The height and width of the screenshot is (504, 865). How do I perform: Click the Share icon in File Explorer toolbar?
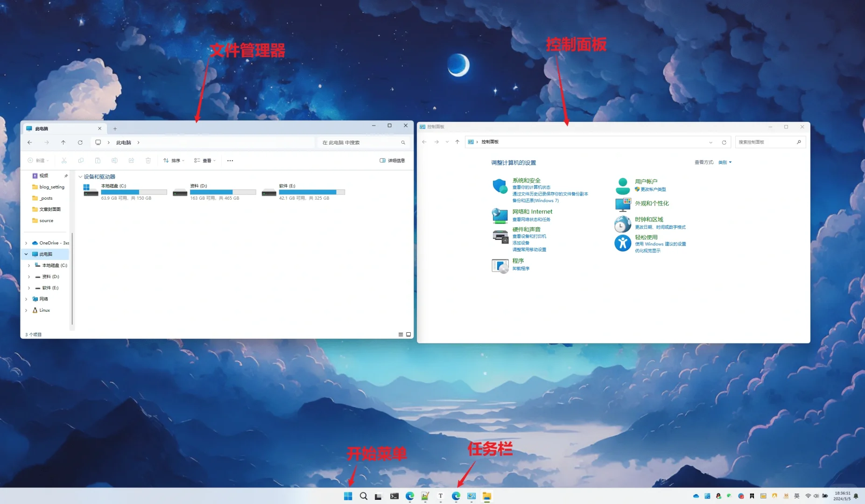coord(132,161)
